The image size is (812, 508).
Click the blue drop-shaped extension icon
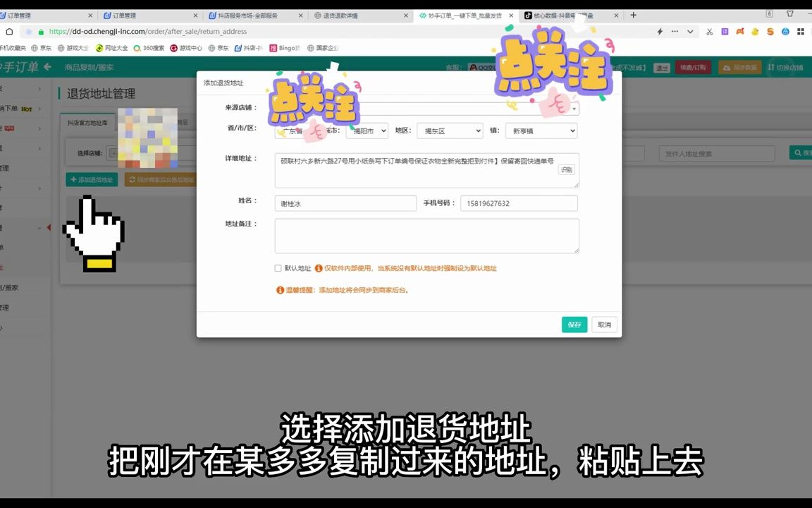coord(786,32)
